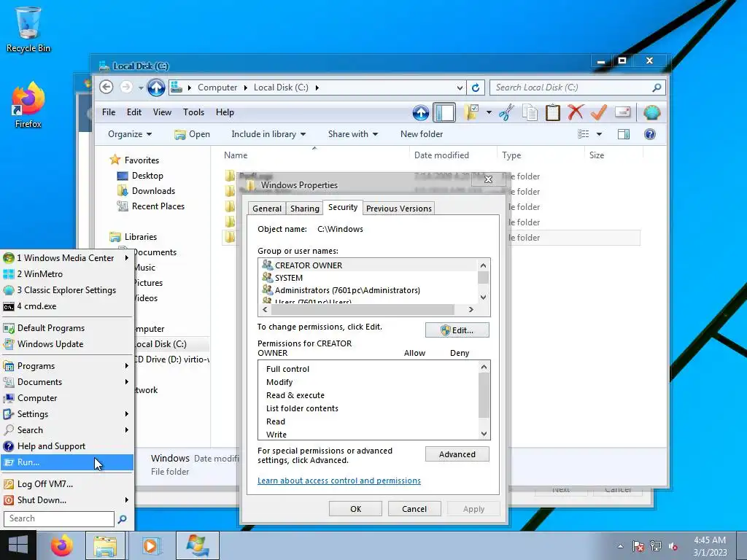Open the View menu
Image resolution: width=747 pixels, height=560 pixels.
[x=162, y=112]
